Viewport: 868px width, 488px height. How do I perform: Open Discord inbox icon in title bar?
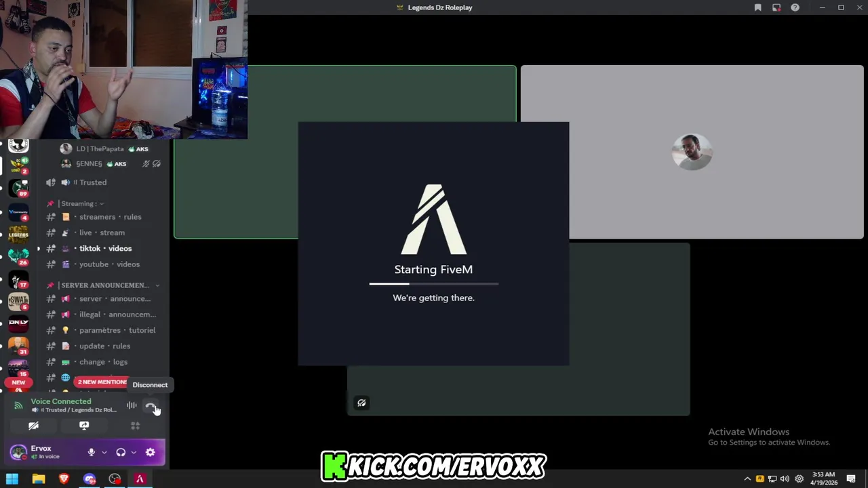coord(776,7)
